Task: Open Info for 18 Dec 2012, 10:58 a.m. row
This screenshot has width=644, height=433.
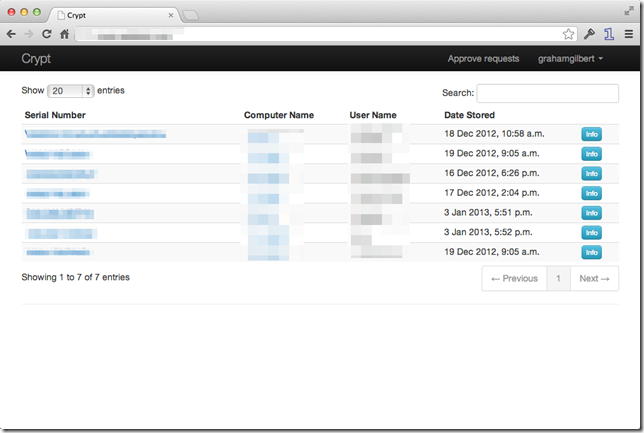Action: [x=591, y=134]
